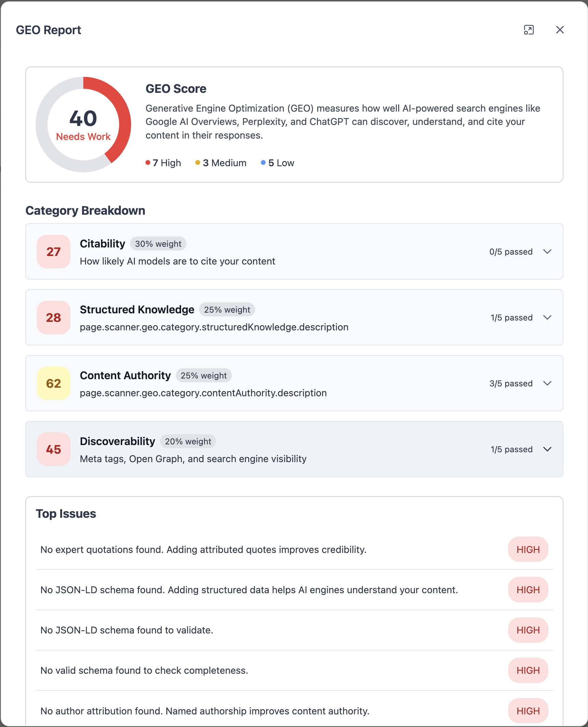Click HIGH badge for author attribution issue

[528, 711]
